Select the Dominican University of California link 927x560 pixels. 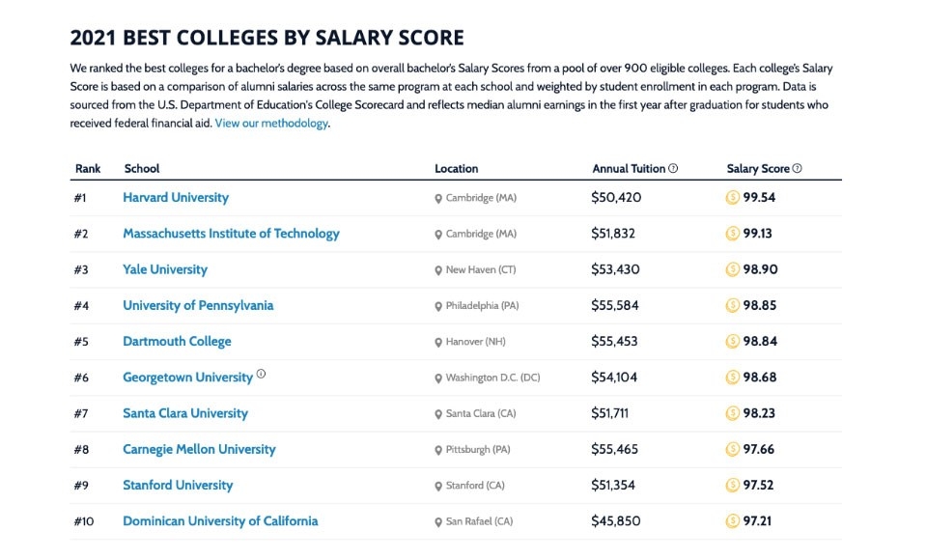[220, 521]
